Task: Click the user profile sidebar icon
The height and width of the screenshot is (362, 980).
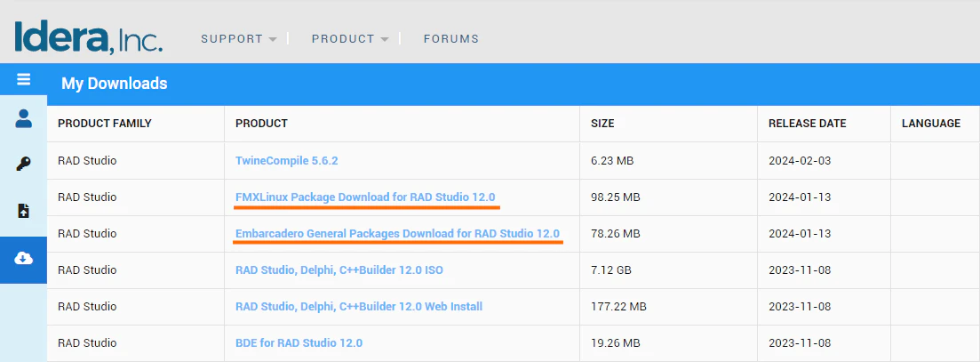Action: (x=23, y=118)
